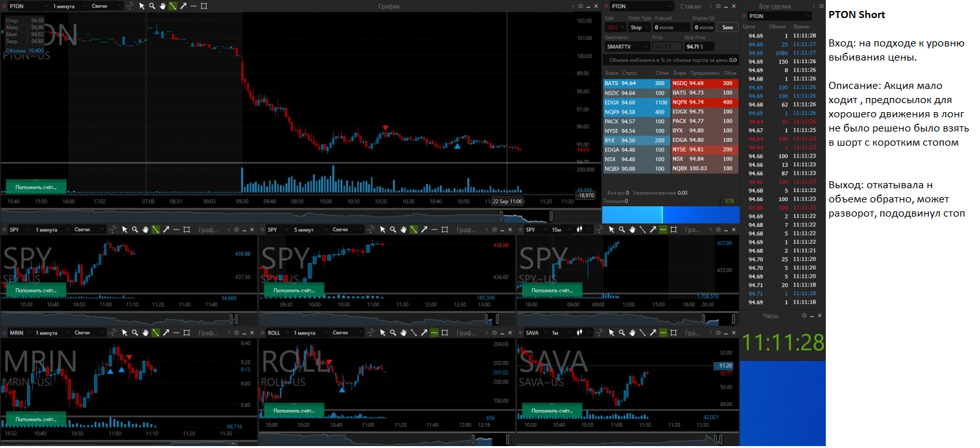The image size is (980, 448).
Task: Choose the hand pan tool on PTON chart
Action: 163,6
